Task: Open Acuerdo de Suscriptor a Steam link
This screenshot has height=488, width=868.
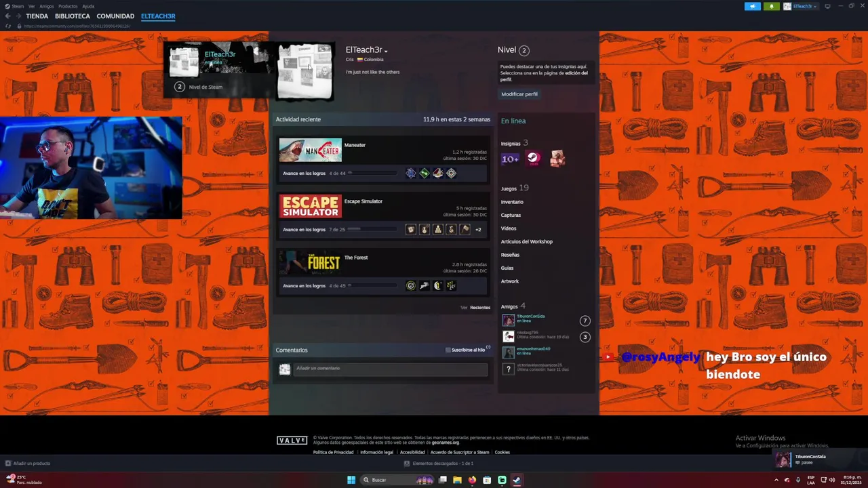Action: [x=460, y=453]
